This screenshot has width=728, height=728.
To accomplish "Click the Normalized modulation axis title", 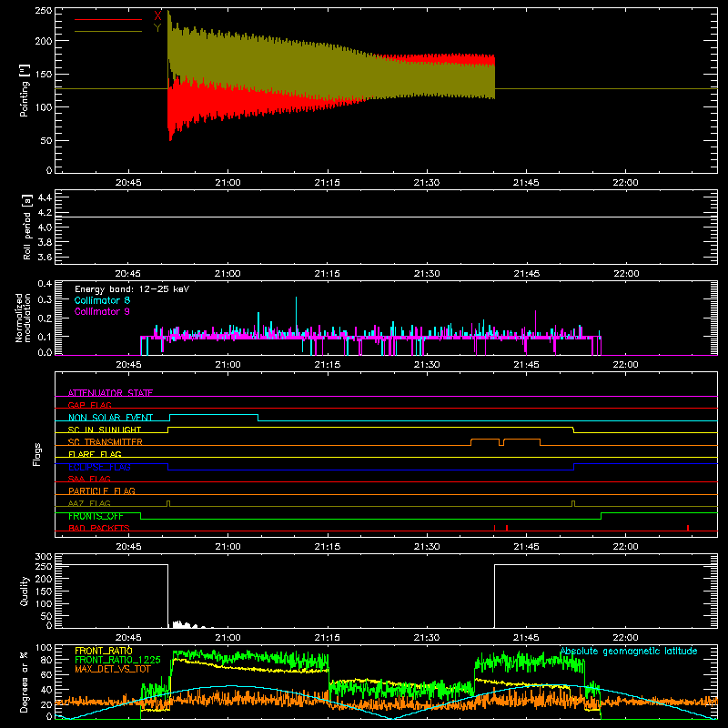I will (x=23, y=318).
